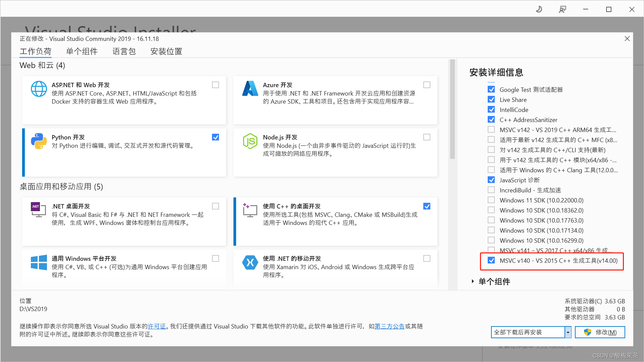Click the Azure development logo icon
The image size is (644, 362).
pos(250,89)
